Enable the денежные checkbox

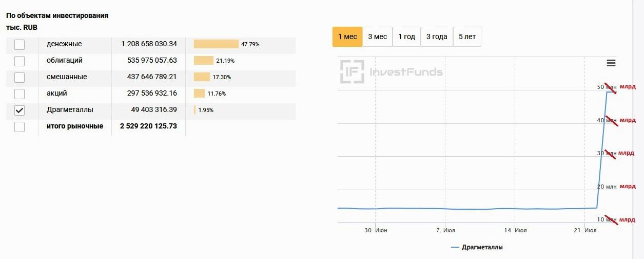pyautogui.click(x=19, y=45)
